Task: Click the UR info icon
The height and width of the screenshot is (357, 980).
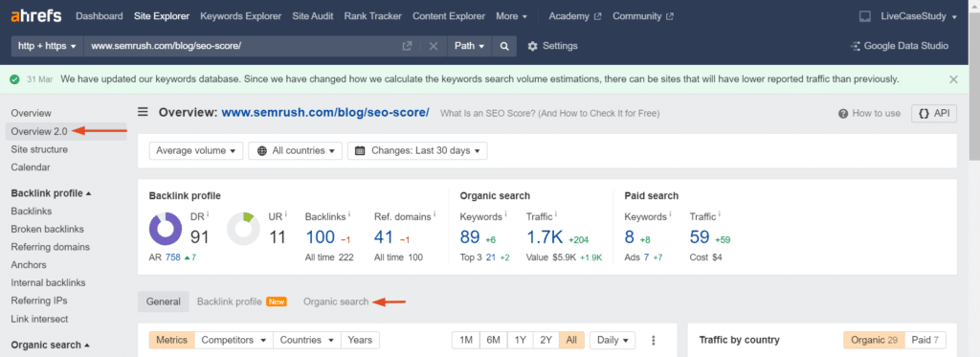Action: (286, 214)
